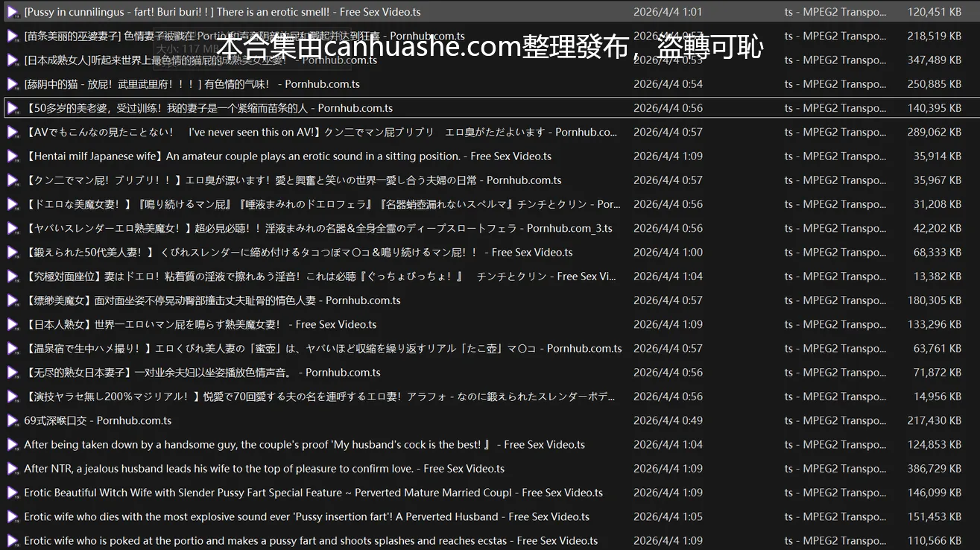
Task: Select the media icon in the 71,872 KB row
Action: [x=13, y=373]
